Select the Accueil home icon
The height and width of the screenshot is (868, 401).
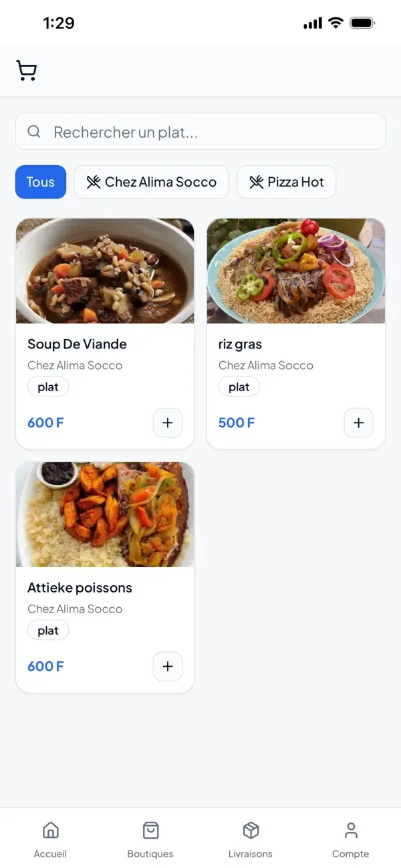(50, 829)
